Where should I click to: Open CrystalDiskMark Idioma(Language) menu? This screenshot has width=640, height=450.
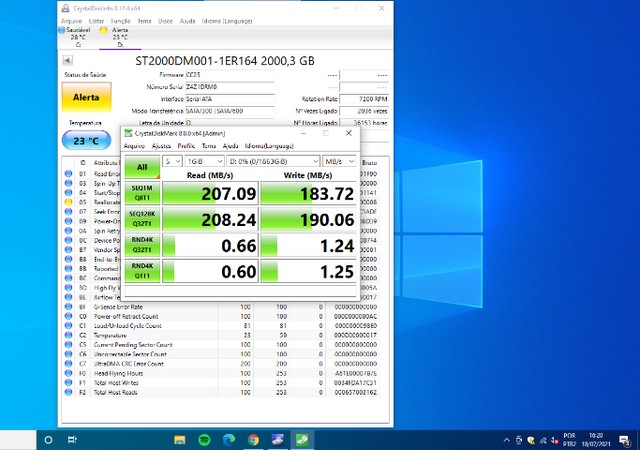[x=269, y=146]
